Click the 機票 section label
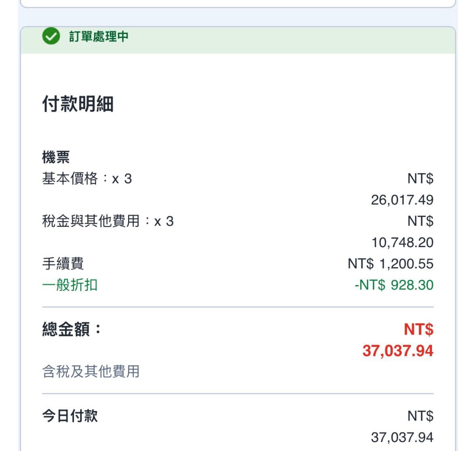The image size is (476, 451). point(56,157)
